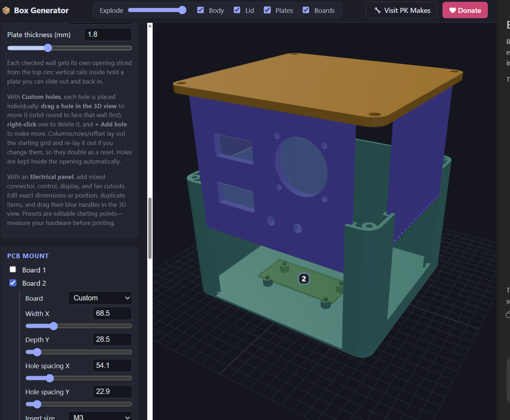Click the sidebar scrollbar up arrow

150,26
